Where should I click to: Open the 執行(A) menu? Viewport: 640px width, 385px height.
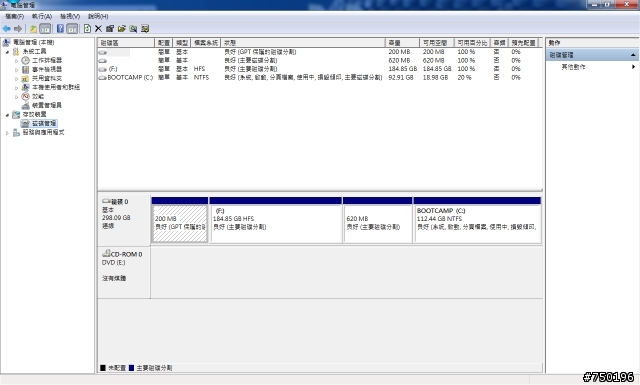click(x=42, y=16)
